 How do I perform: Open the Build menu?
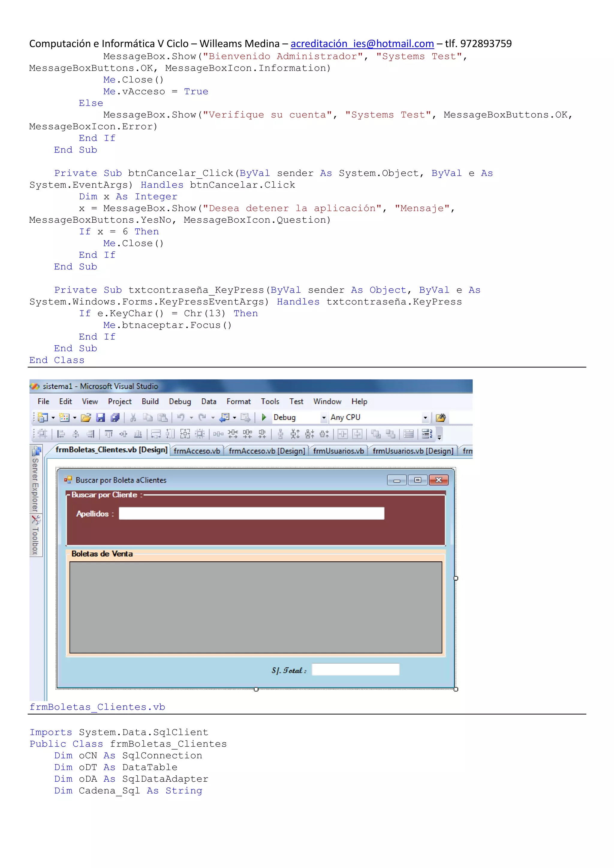point(150,402)
